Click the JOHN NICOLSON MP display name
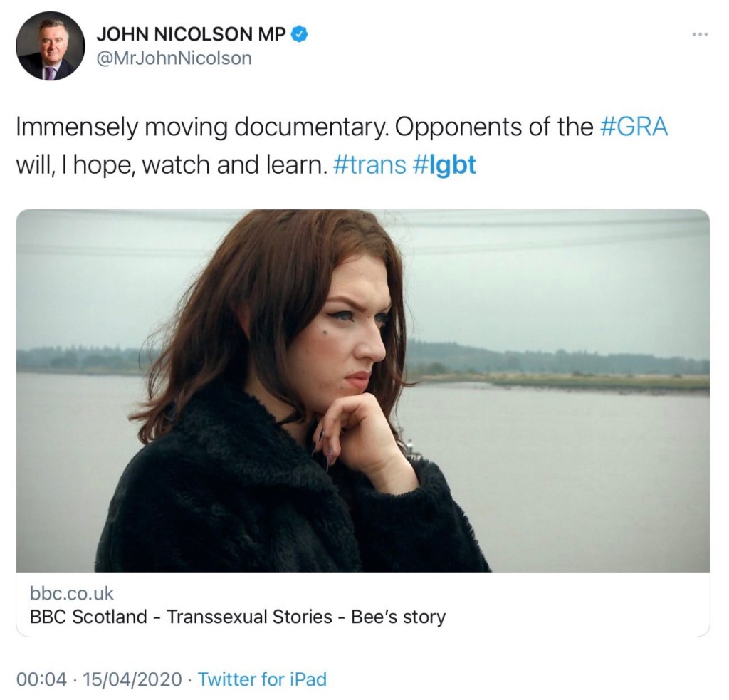The image size is (729, 700). click(x=191, y=33)
